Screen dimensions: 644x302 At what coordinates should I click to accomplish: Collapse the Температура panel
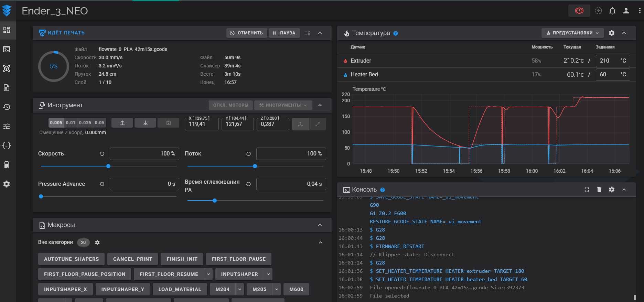624,33
